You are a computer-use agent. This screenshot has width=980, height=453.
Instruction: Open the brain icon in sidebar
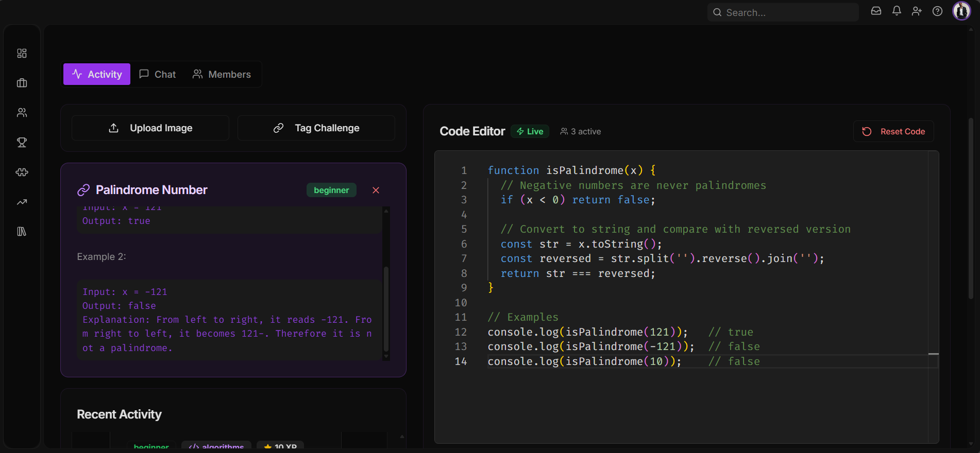(x=22, y=172)
